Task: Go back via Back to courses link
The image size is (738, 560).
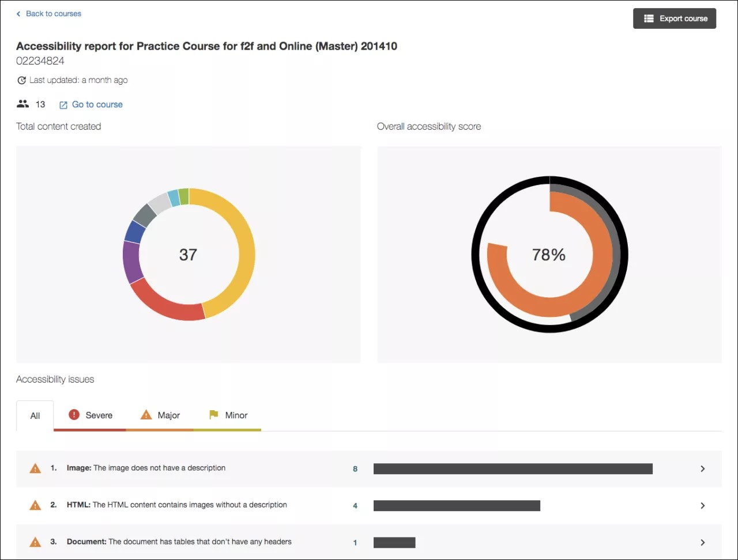Action: tap(54, 14)
